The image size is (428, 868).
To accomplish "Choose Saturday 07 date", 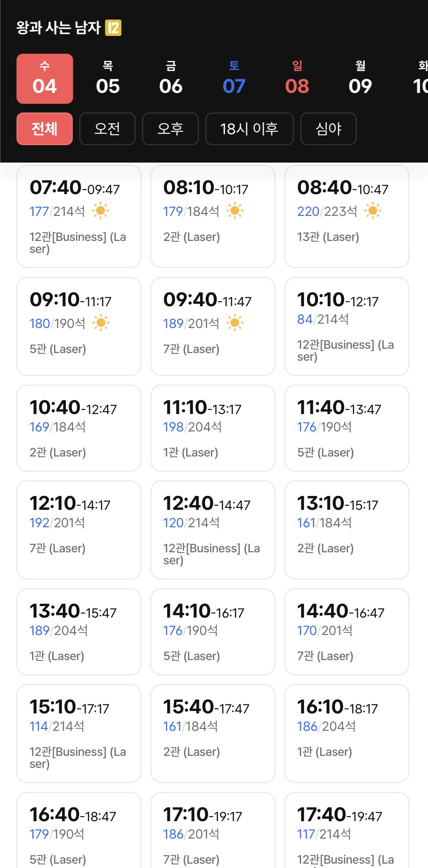I will pos(234,79).
